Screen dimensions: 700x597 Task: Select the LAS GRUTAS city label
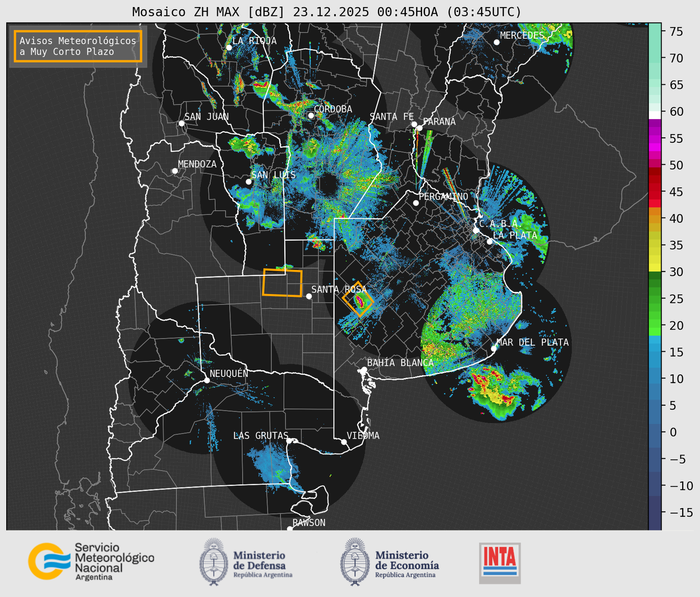261,436
